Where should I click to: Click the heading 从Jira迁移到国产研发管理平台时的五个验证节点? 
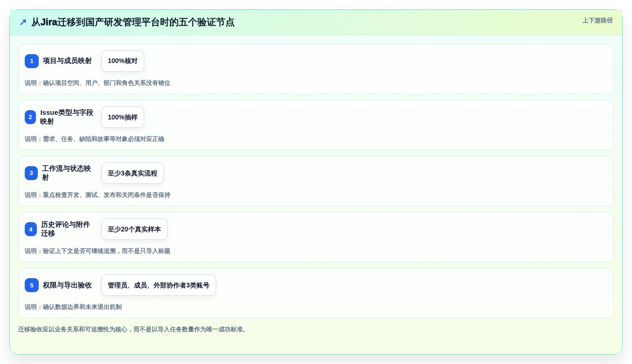pos(133,22)
